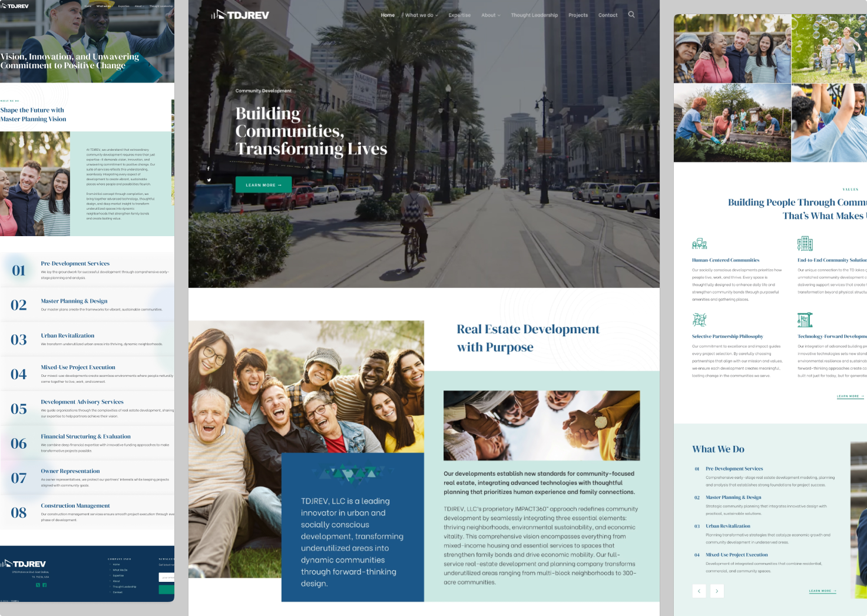Open the Facebook icon on the hero banner
This screenshot has width=867, height=616.
pos(209,168)
